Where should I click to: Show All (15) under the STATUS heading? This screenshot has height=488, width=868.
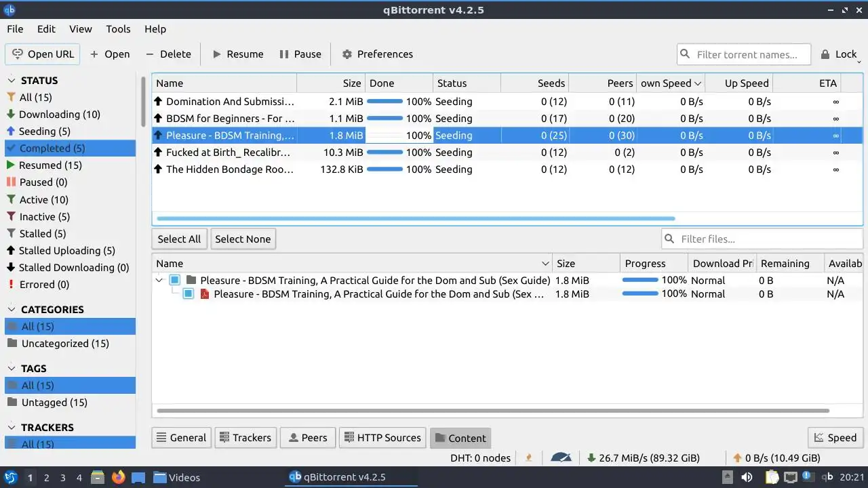[70, 98]
